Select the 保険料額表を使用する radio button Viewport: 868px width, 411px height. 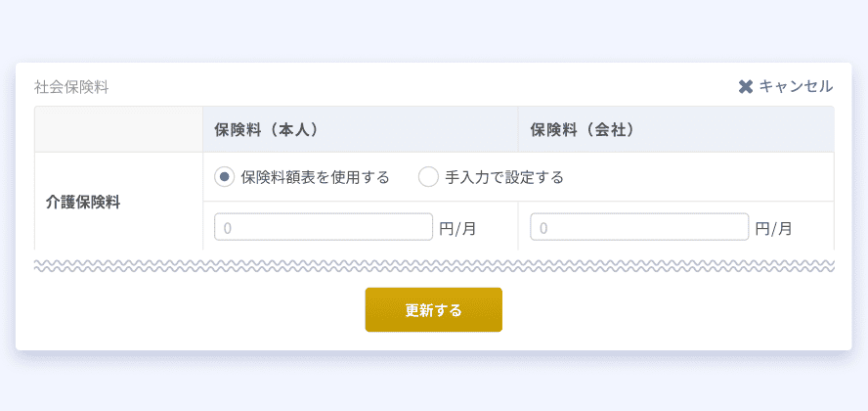tap(224, 177)
